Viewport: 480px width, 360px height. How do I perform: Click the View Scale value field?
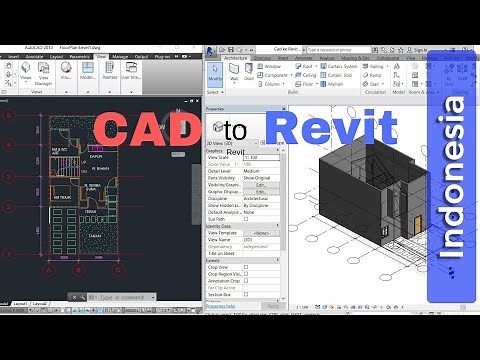[261, 157]
